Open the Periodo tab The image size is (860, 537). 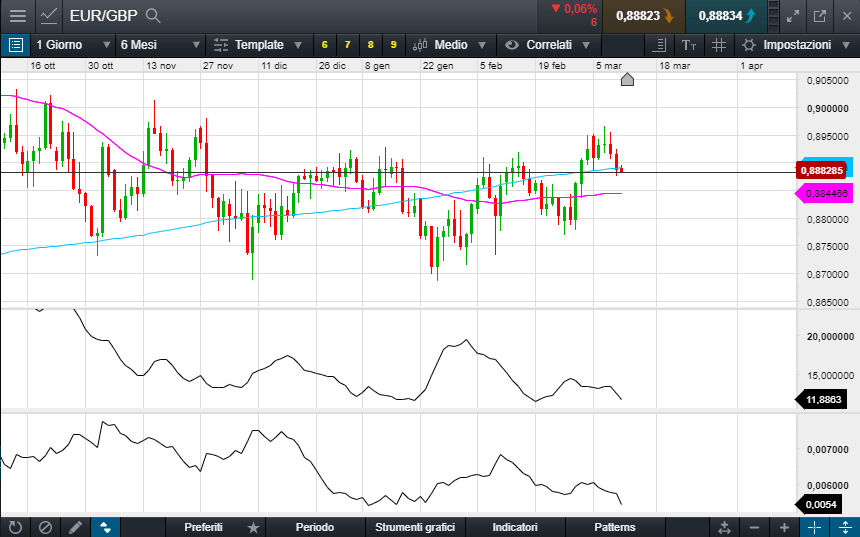tap(315, 527)
